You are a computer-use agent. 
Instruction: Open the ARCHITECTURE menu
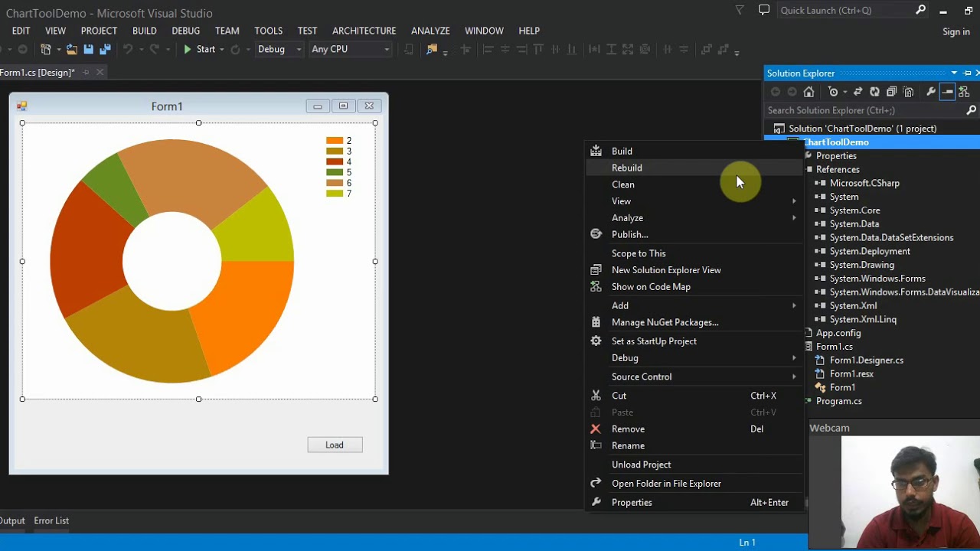click(x=364, y=31)
